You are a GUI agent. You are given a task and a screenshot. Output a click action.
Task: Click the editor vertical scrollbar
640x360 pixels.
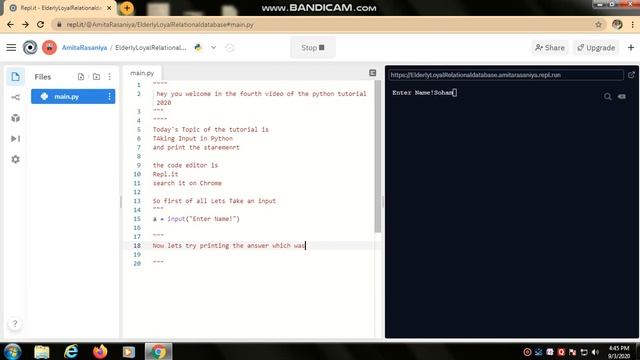378,157
